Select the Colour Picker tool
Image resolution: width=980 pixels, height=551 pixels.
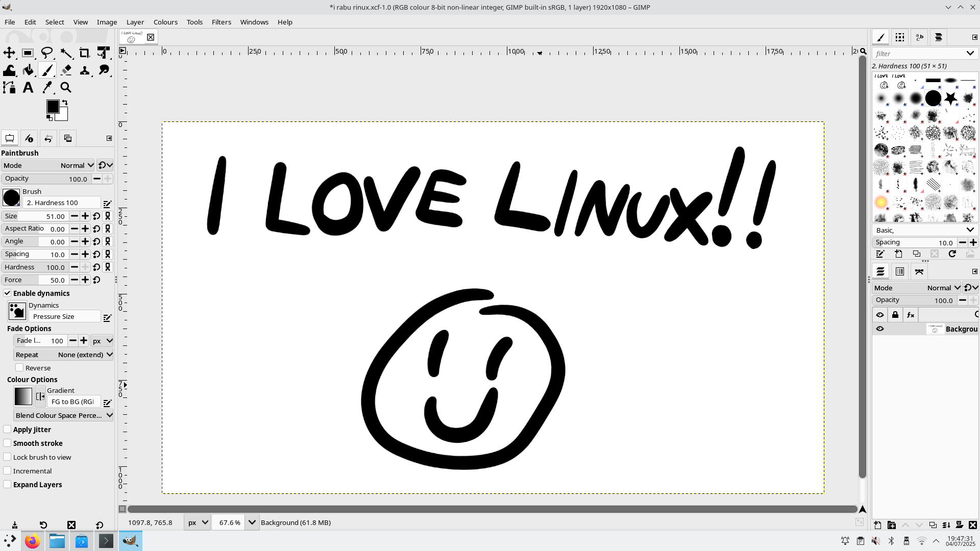[x=47, y=87]
